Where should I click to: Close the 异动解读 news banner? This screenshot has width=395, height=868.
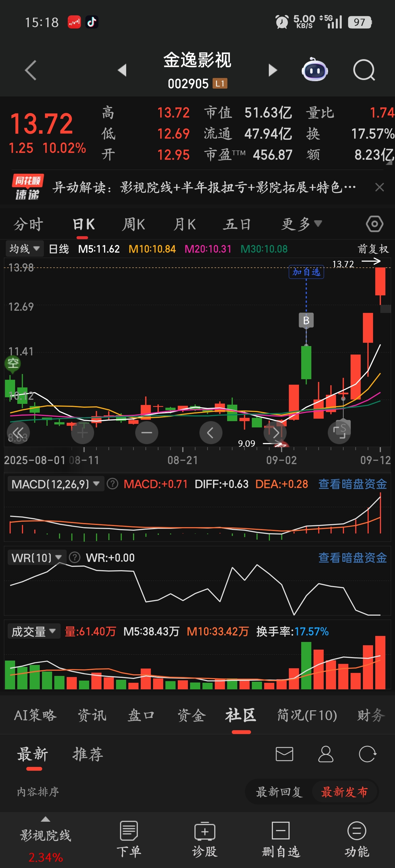pos(379,187)
